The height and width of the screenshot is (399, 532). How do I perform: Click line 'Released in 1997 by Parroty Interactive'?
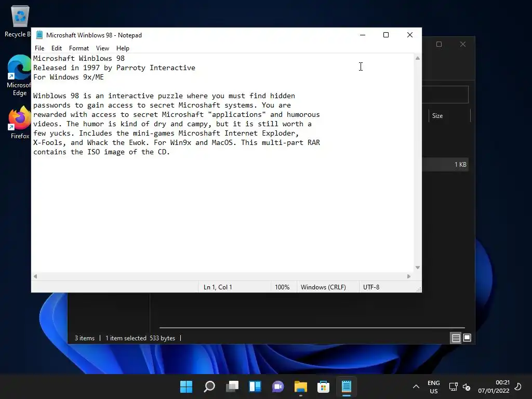click(x=114, y=68)
